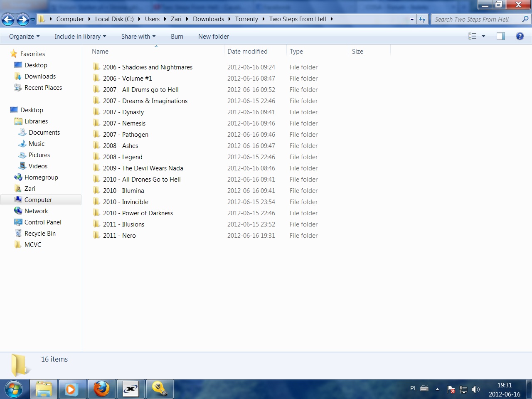Select folder icon of 2006 - Shadows and Nightmares
The height and width of the screenshot is (399, 532).
[96, 67]
